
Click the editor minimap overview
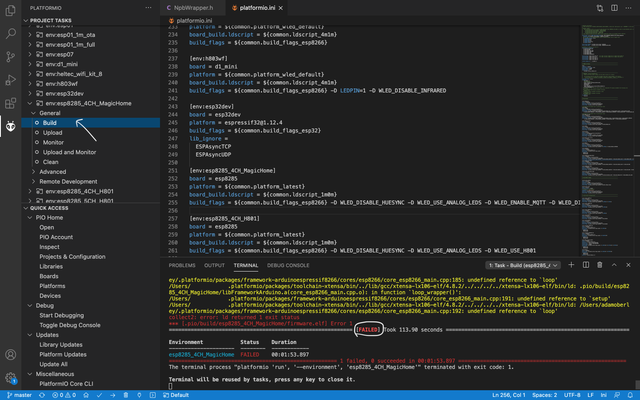pyautogui.click(x=607, y=140)
